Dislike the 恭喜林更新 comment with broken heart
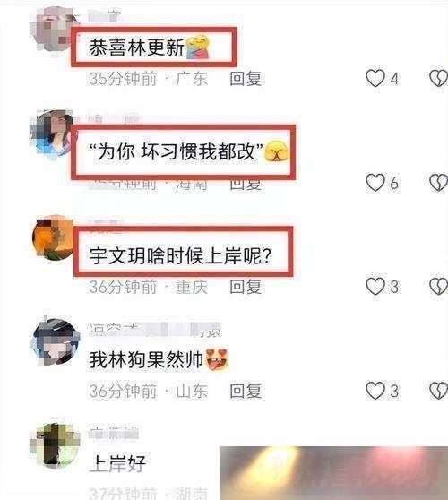Screen dimensions: 448x500 (438, 79)
